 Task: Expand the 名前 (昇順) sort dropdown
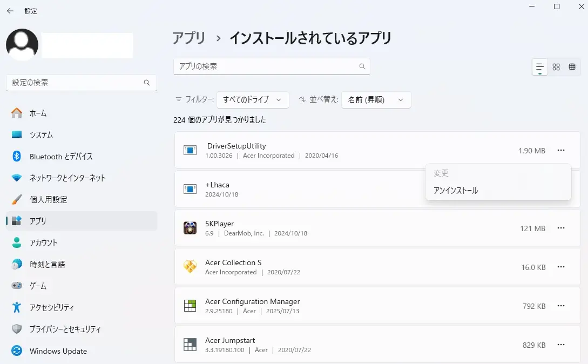(x=376, y=100)
